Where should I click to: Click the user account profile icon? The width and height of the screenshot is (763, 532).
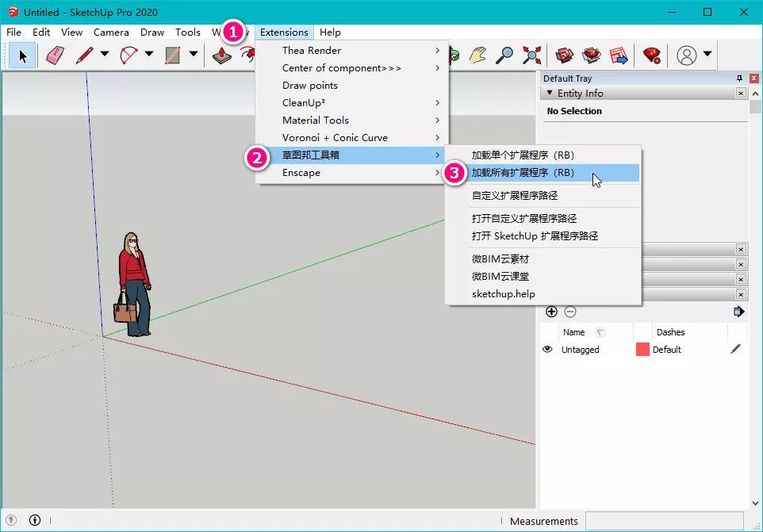687,55
